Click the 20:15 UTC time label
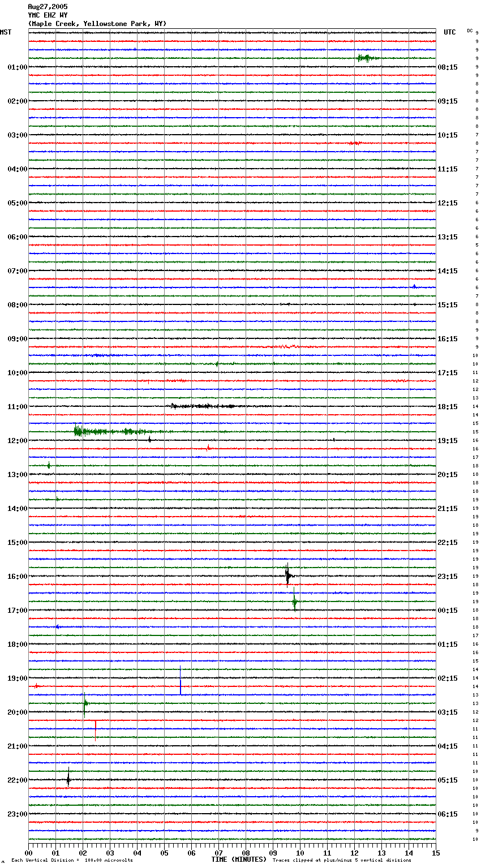This screenshot has height=868, width=481. point(448,475)
